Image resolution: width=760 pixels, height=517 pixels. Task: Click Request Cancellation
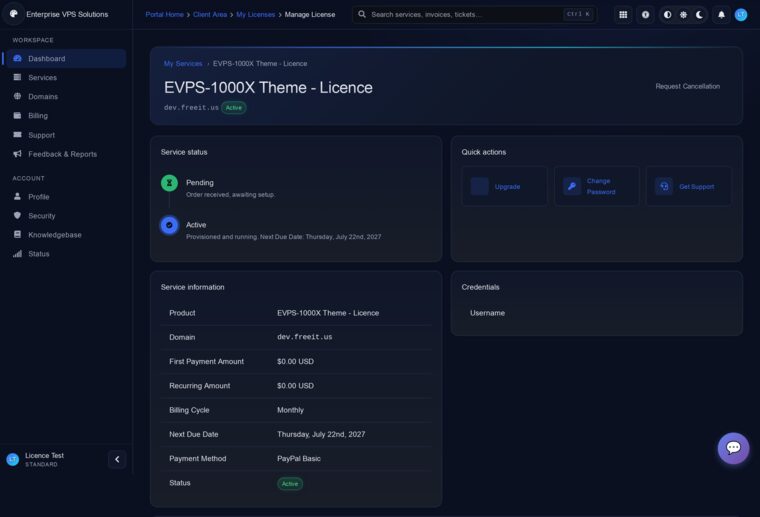pyautogui.click(x=687, y=86)
